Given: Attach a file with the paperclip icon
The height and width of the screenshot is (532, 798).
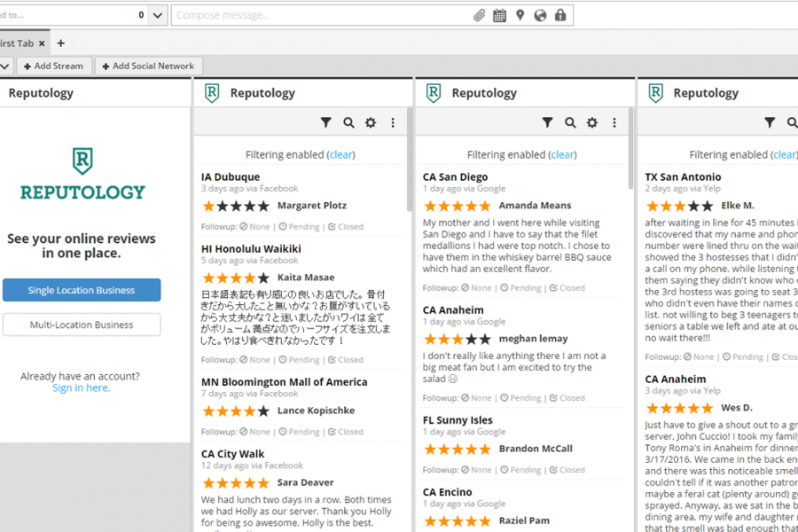Looking at the screenshot, I should [x=479, y=15].
